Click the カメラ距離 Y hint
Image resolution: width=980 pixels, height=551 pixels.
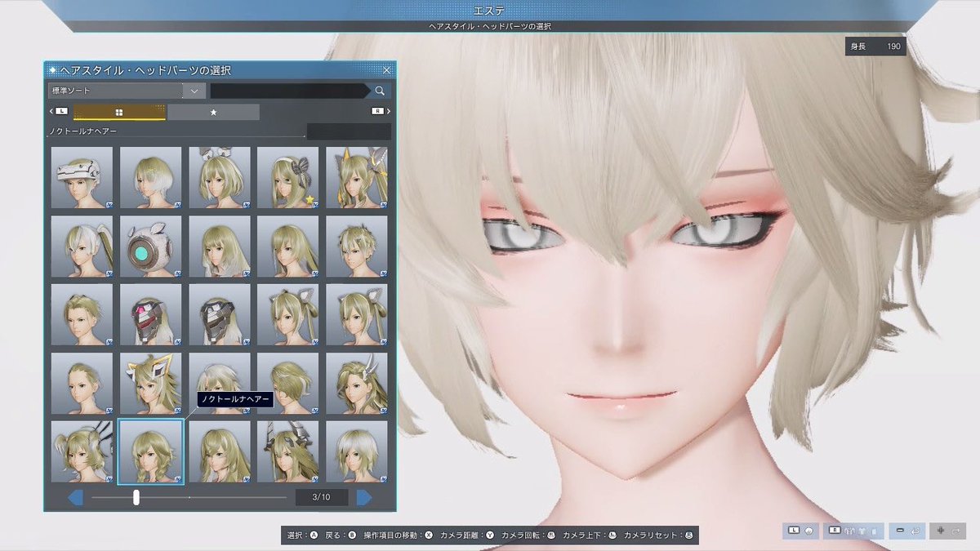click(467, 535)
